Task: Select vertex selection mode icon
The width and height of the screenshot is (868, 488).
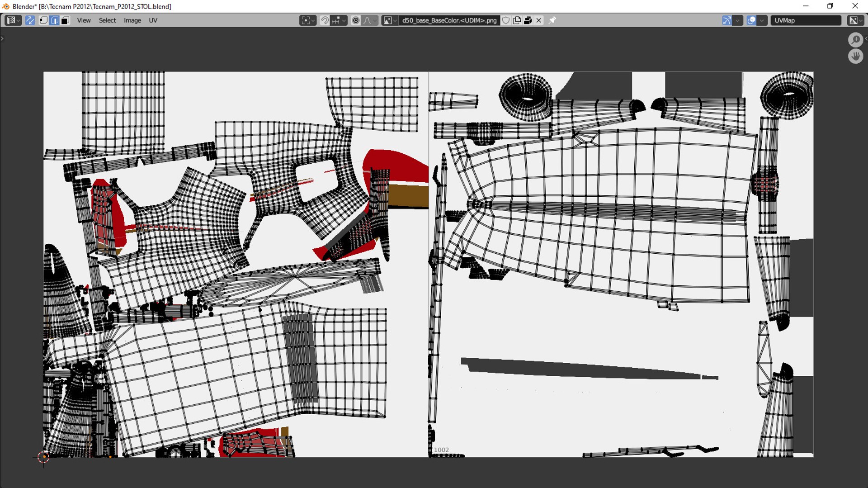Action: (43, 20)
